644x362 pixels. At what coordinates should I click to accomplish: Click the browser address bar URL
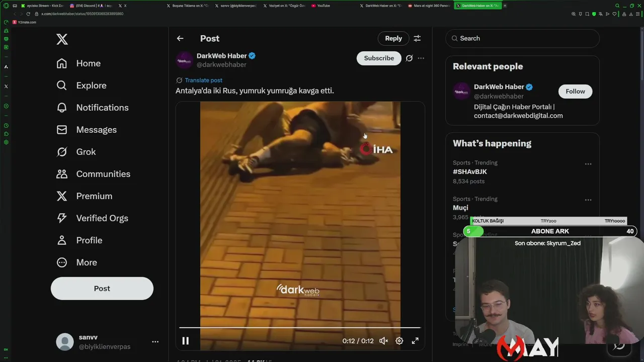(x=82, y=14)
